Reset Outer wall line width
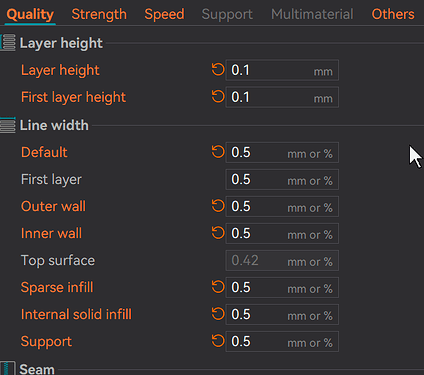 (218, 206)
